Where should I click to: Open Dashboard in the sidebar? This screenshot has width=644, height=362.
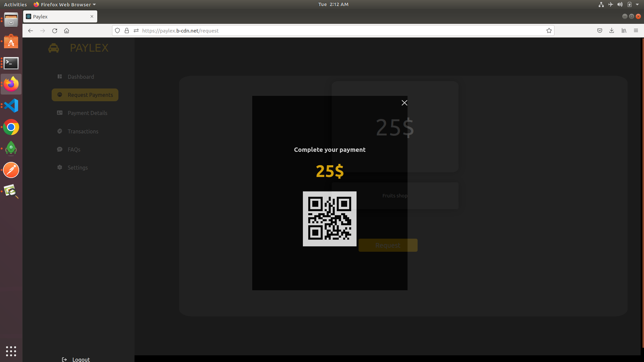point(80,77)
